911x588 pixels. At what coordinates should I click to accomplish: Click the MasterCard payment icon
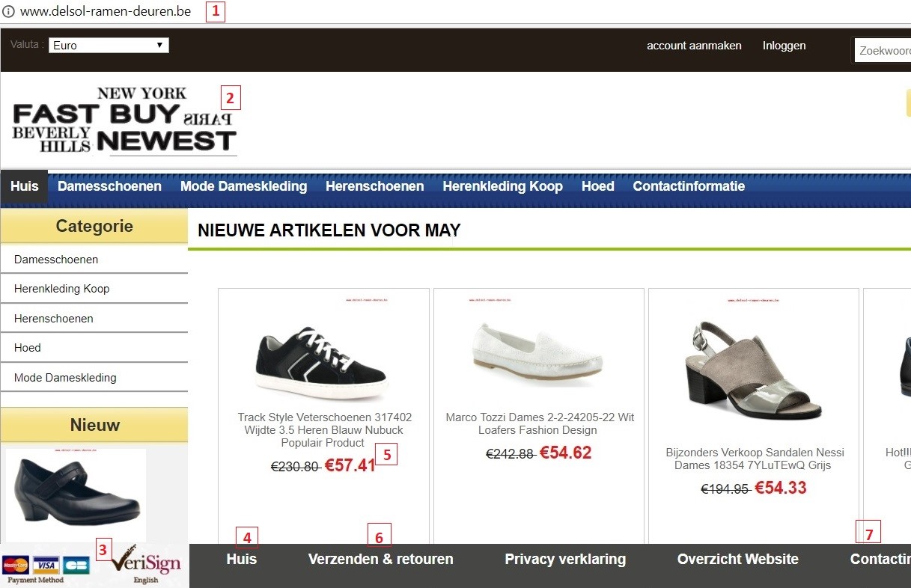pos(15,564)
